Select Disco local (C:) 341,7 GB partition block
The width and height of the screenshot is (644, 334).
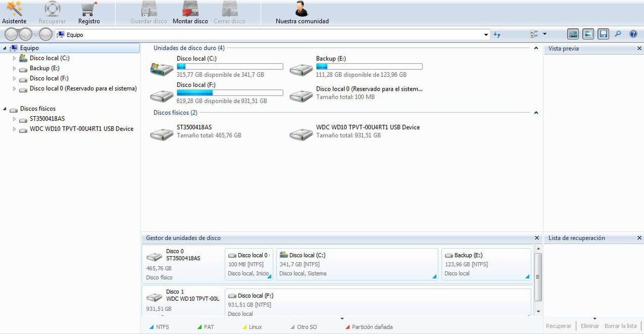(x=357, y=264)
